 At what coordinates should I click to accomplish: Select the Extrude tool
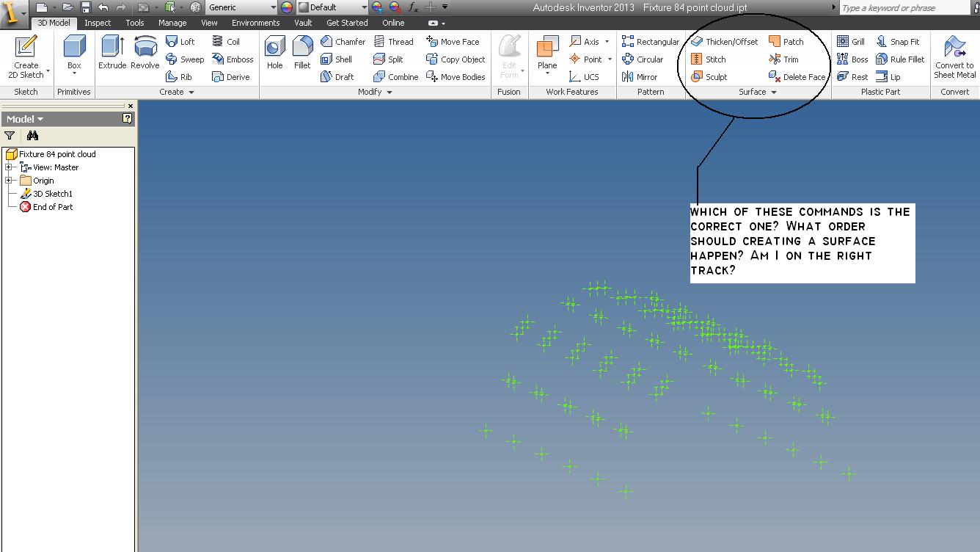pos(112,53)
